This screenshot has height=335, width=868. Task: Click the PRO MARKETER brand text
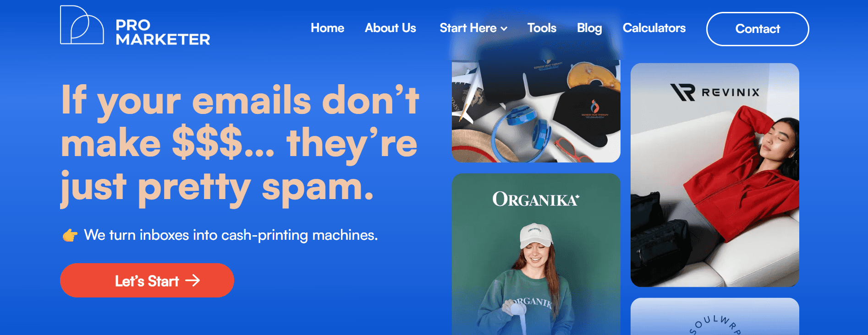coord(163,32)
